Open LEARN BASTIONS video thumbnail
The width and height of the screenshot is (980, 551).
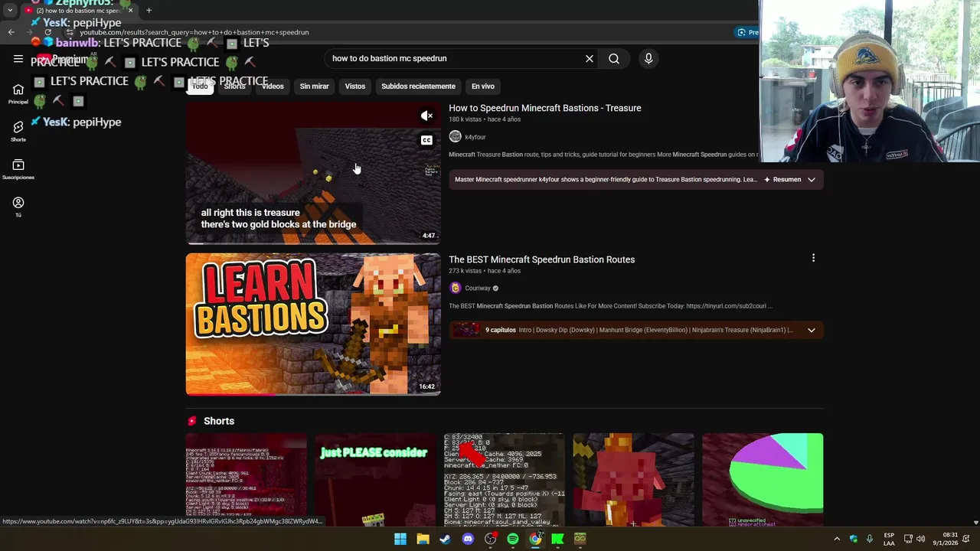[x=313, y=324]
